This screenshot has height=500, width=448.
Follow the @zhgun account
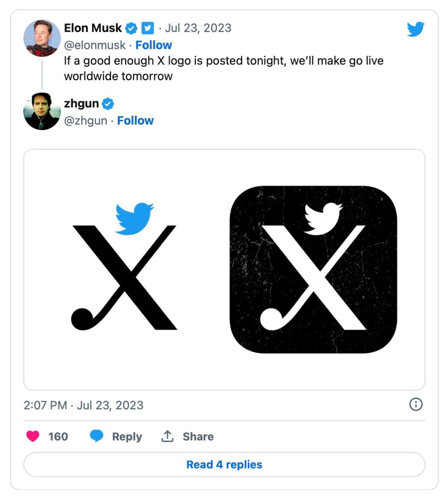pos(135,121)
